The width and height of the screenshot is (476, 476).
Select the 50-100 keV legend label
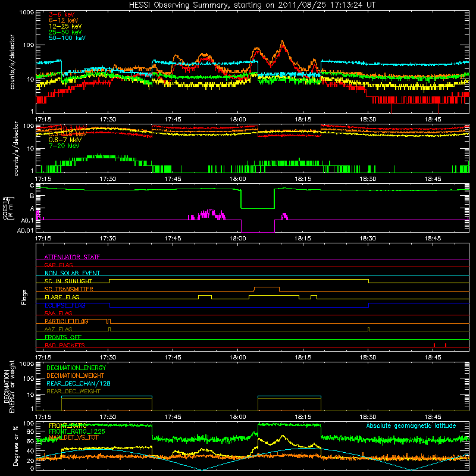coord(67,38)
